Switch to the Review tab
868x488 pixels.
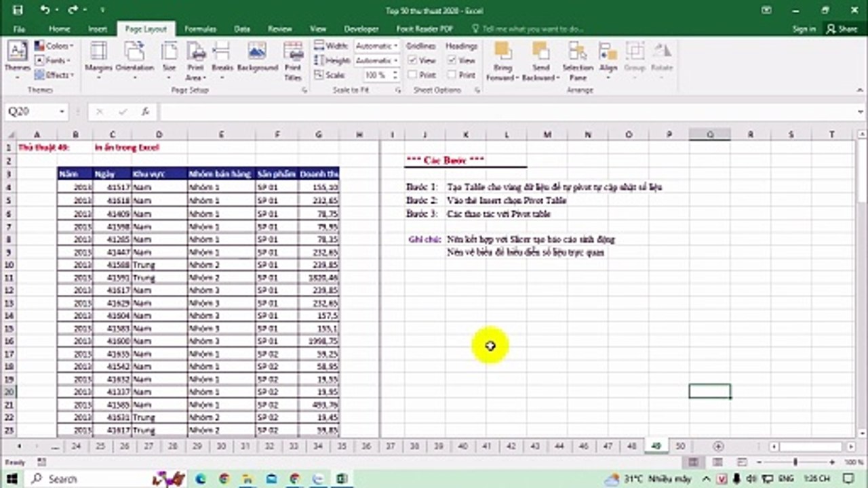tap(279, 29)
